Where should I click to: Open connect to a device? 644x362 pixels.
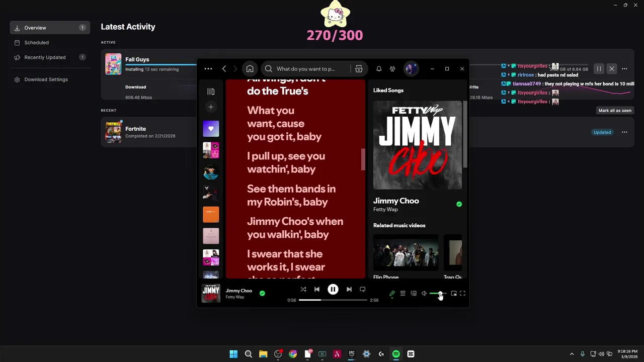point(414,294)
